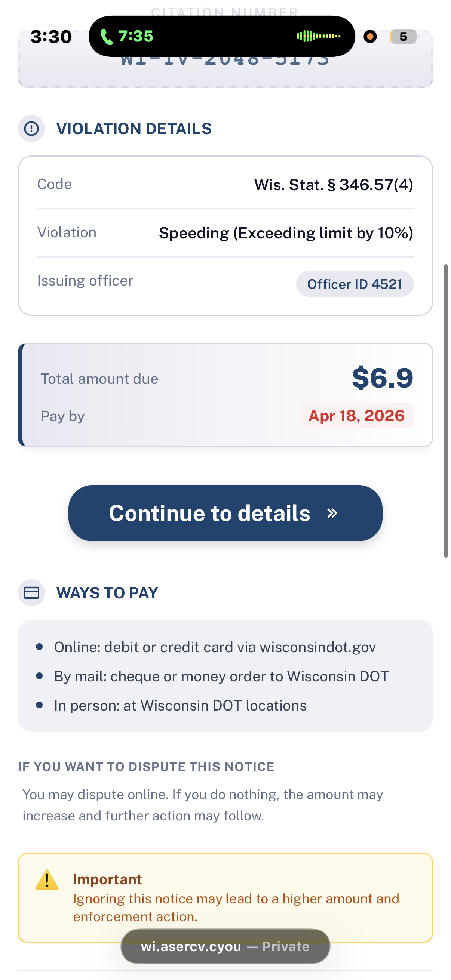Tap the wisconsindot.gov online payment line
This screenshot has height=980, width=451.
point(215,647)
